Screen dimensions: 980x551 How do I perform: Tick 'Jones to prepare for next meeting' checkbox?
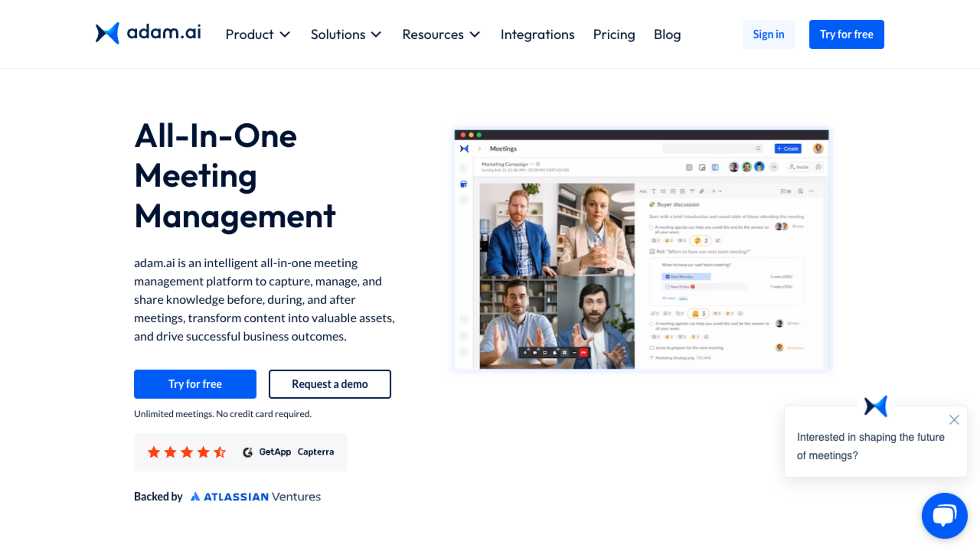(x=652, y=347)
